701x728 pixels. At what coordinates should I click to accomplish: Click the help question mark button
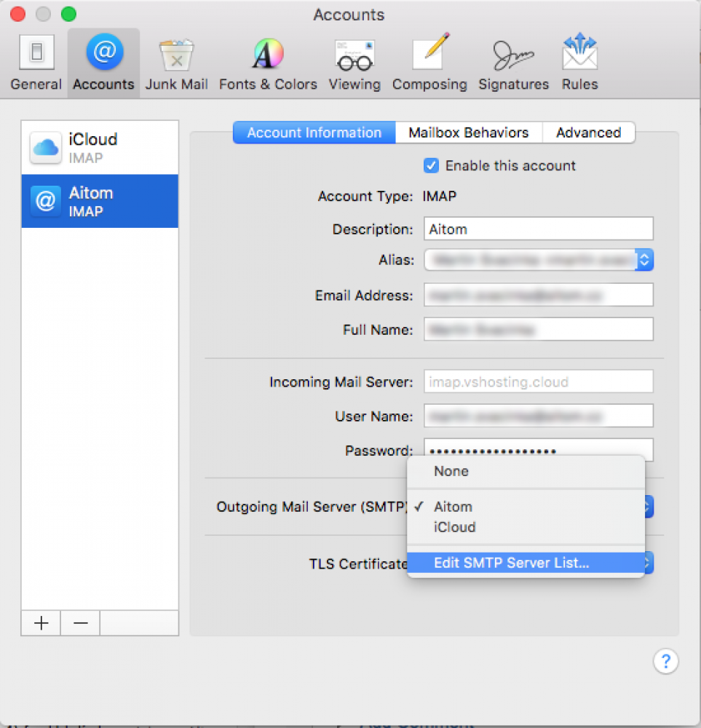click(x=665, y=661)
